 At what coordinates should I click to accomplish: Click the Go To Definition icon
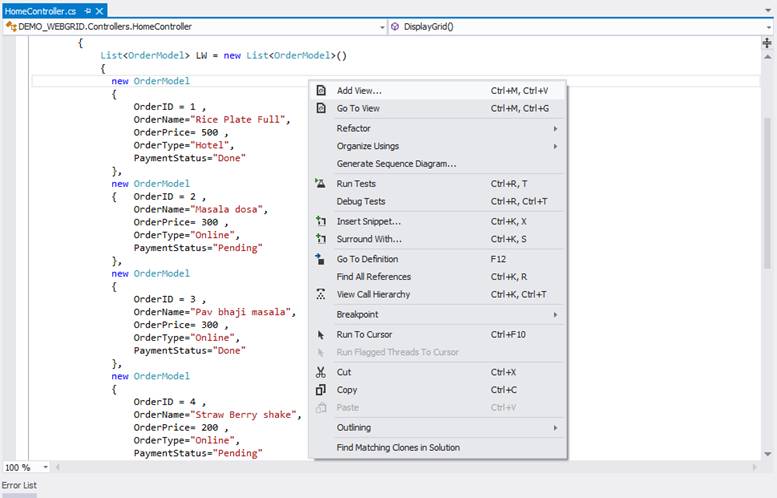(x=321, y=259)
